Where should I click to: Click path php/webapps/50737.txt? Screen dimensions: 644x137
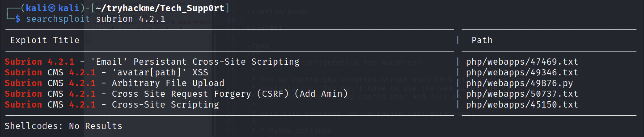point(522,94)
